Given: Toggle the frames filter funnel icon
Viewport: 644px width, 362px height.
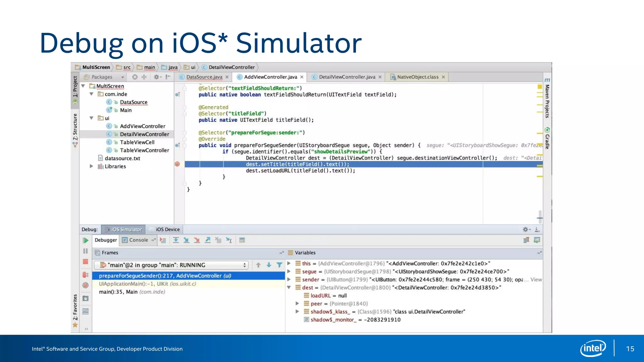Looking at the screenshot, I should click(279, 265).
